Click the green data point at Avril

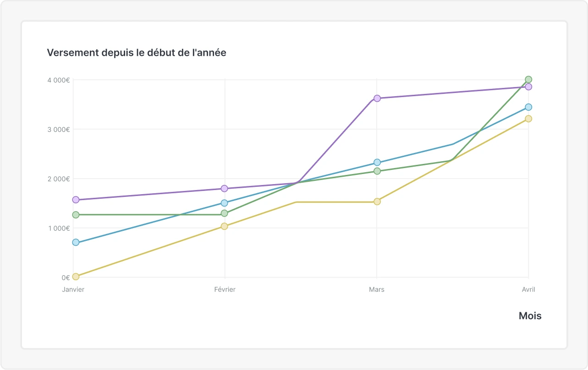tap(528, 80)
